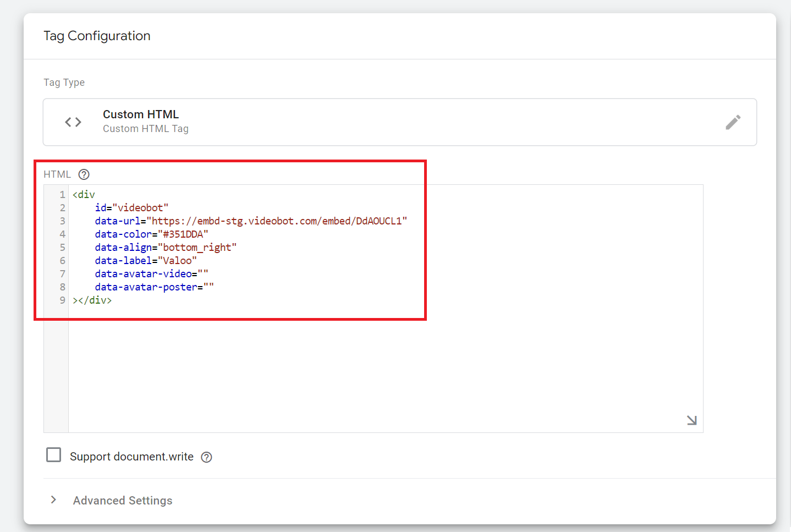
Task: Place cursor in id="videobot" attribute line
Action: pos(131,208)
